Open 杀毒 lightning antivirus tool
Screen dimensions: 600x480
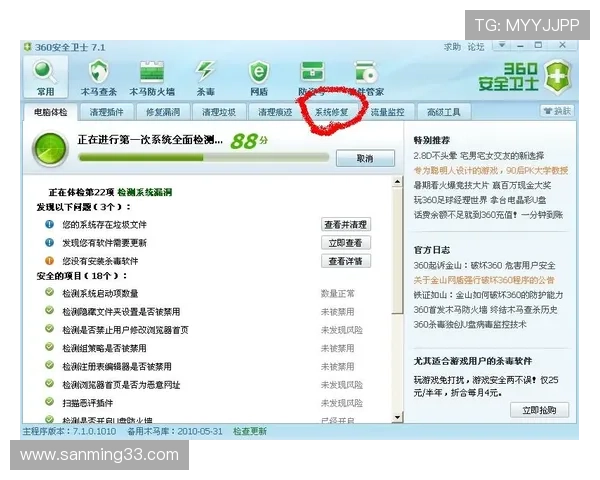[205, 72]
